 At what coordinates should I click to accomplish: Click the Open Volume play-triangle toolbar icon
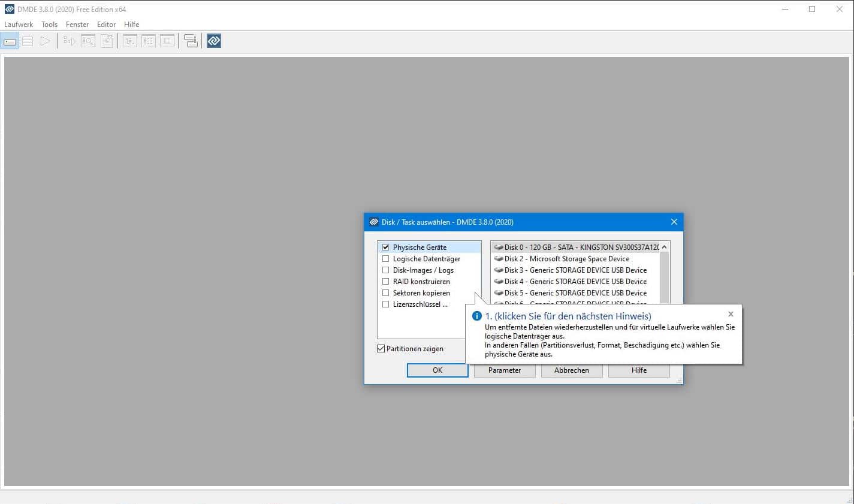[45, 41]
